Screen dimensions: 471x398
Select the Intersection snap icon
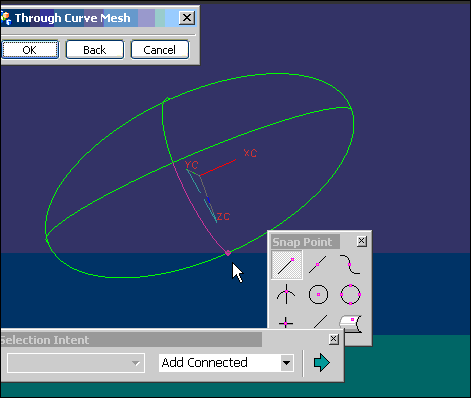pos(286,294)
